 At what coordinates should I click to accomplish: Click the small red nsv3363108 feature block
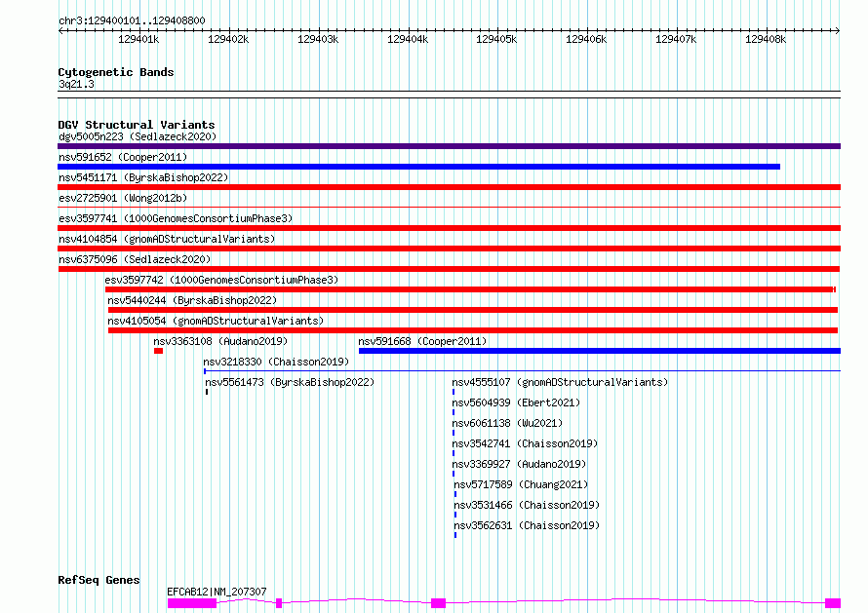pyautogui.click(x=158, y=351)
